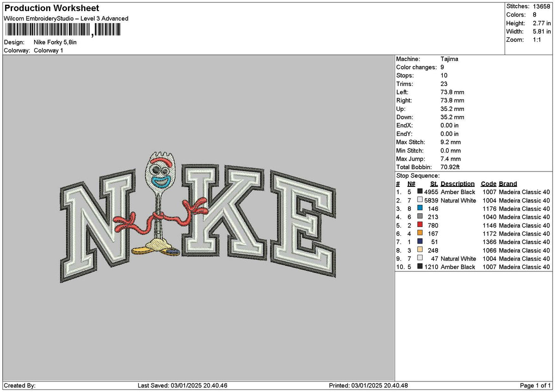
Task: Select the Natural White swatch in stop 2
Action: (x=420, y=200)
